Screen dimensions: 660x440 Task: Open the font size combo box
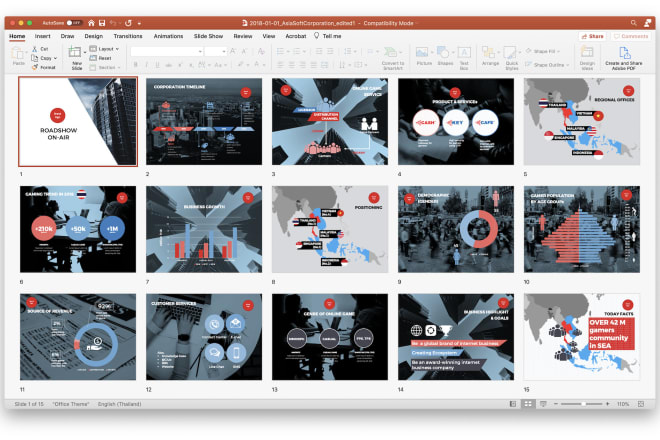[216, 51]
